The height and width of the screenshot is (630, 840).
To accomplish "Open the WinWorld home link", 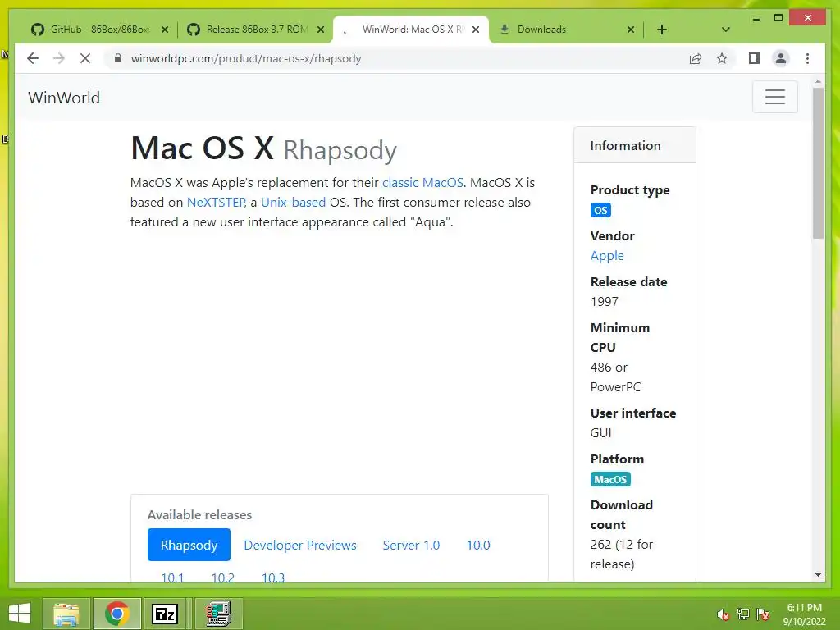I will [64, 98].
